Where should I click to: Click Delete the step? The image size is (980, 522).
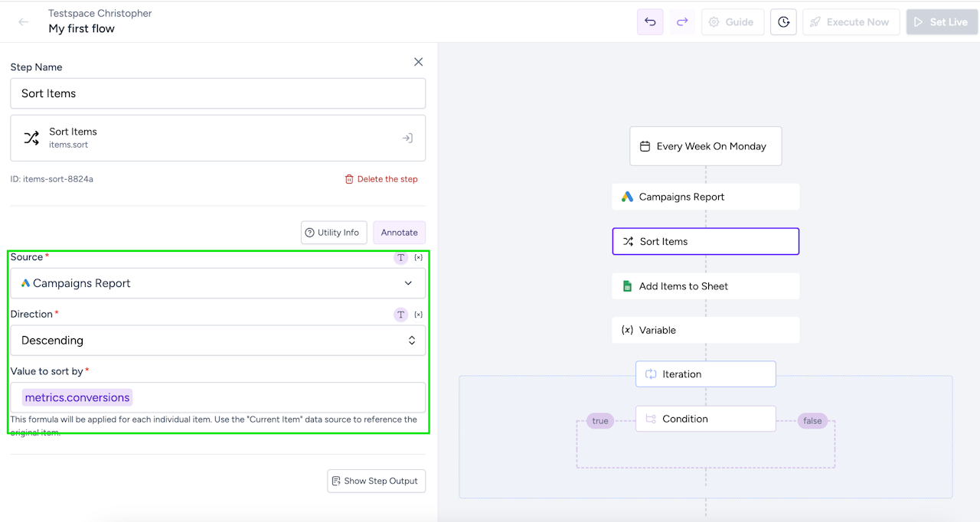(x=381, y=179)
